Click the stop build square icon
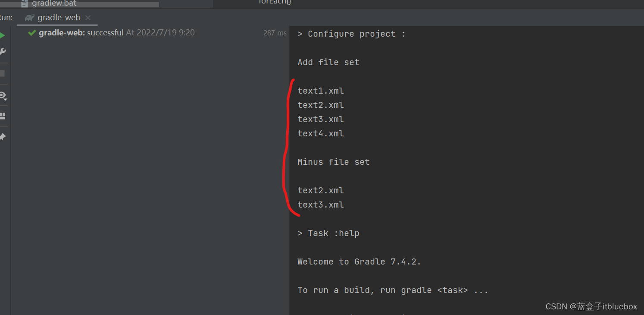Viewport: 644px width, 315px height. [2, 73]
